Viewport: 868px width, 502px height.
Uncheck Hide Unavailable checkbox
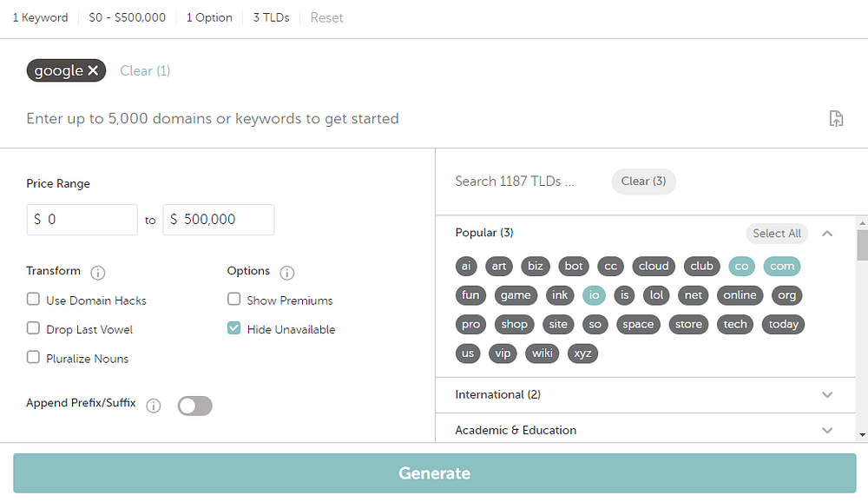point(234,329)
